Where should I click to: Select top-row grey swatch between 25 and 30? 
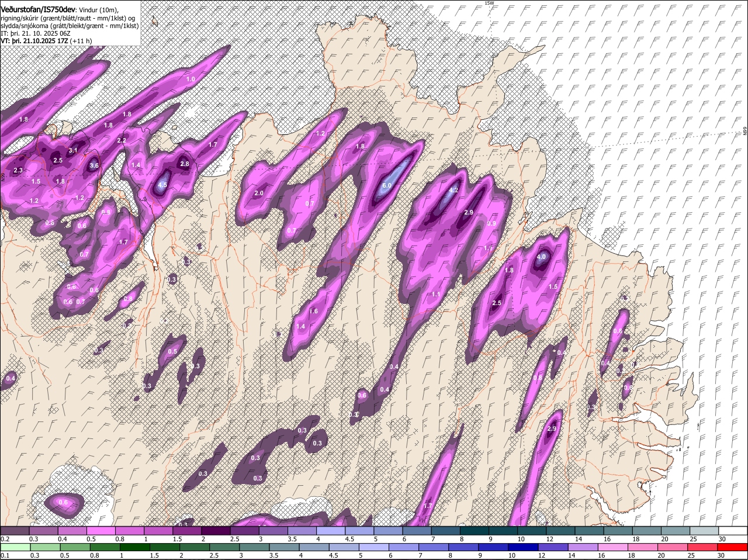(x=705, y=531)
